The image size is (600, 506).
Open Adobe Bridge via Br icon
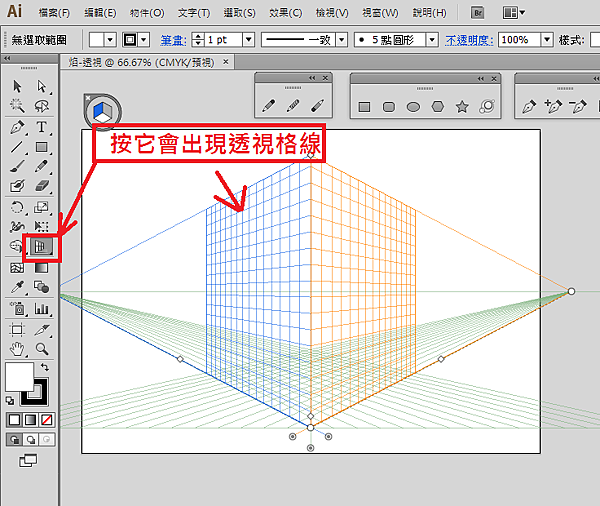[477, 13]
